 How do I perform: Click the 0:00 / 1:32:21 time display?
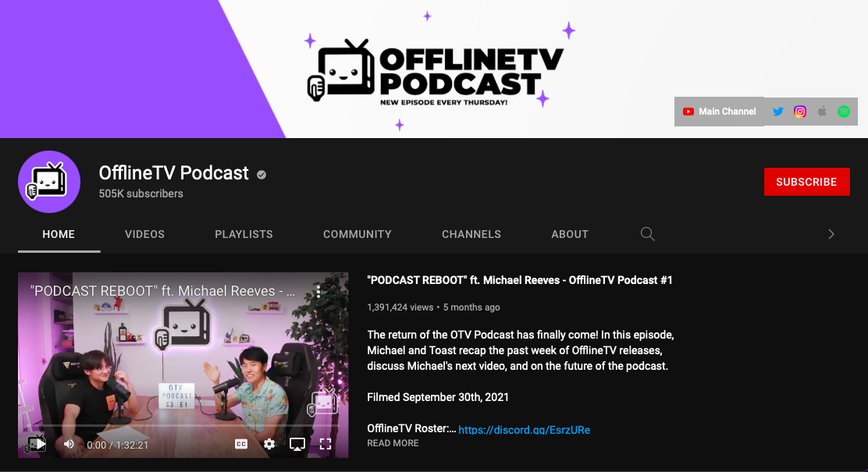pos(117,445)
